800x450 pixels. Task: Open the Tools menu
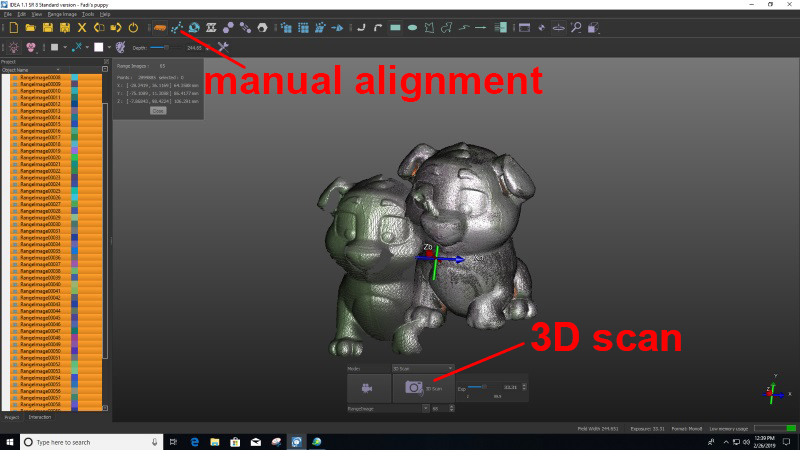tap(88, 14)
